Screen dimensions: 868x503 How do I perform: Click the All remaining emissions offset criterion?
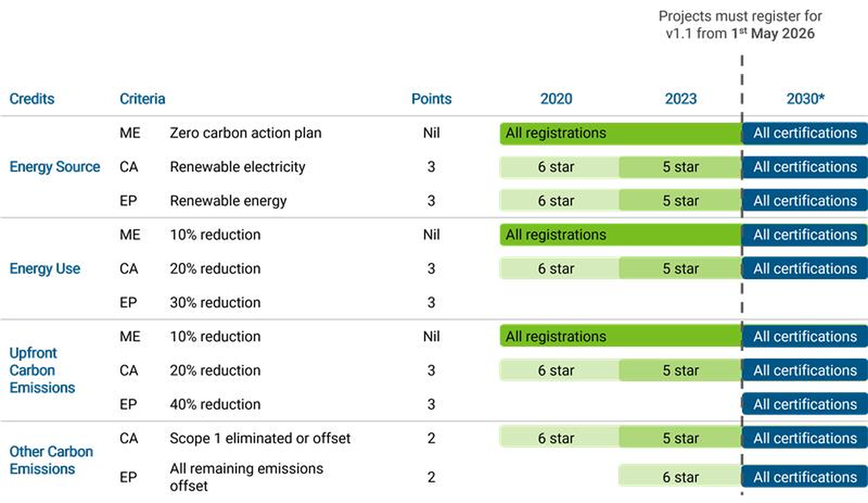tap(246, 477)
